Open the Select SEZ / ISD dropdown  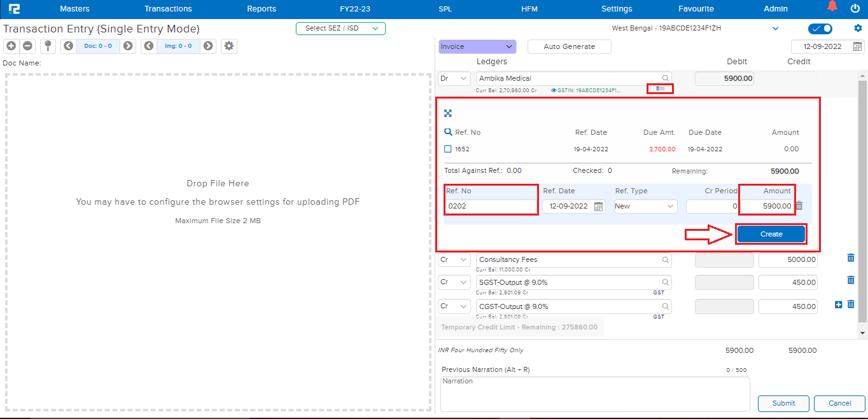tap(340, 29)
